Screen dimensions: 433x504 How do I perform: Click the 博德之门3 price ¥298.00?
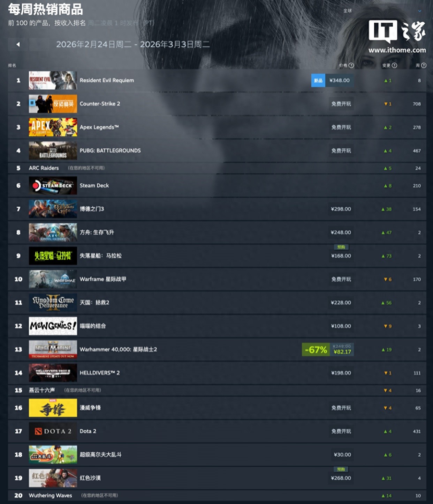point(341,209)
